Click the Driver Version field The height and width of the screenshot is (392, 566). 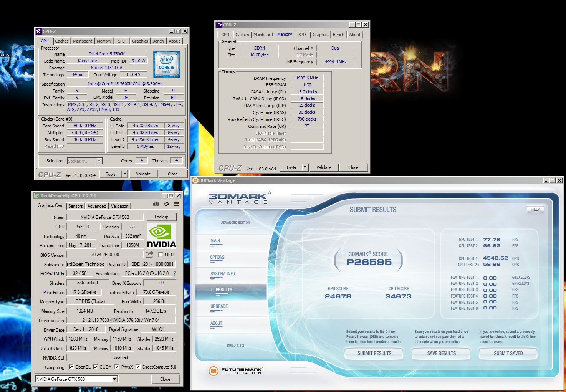pos(121,320)
